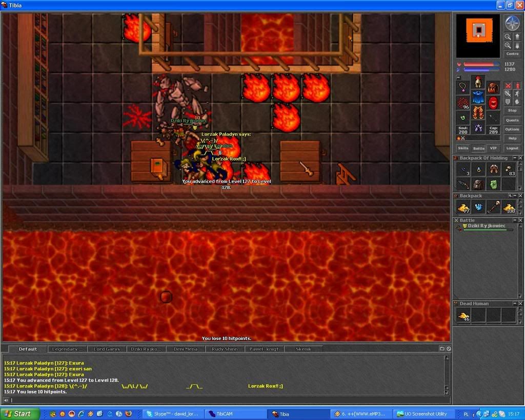This screenshot has width=525, height=420.
Task: Select the golden legs slot
Action: click(478, 113)
